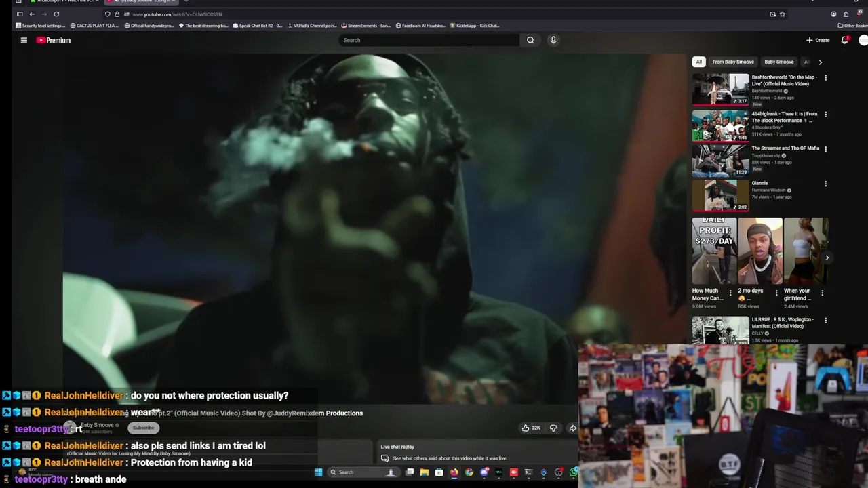The height and width of the screenshot is (488, 868).
Task: Play Bashfortheworld On the Map thumbnail
Action: [720, 89]
